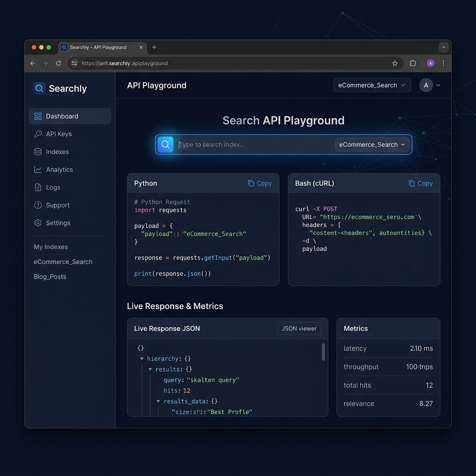This screenshot has height=476, width=476.
Task: Click the JSON viewer button
Action: click(x=299, y=329)
